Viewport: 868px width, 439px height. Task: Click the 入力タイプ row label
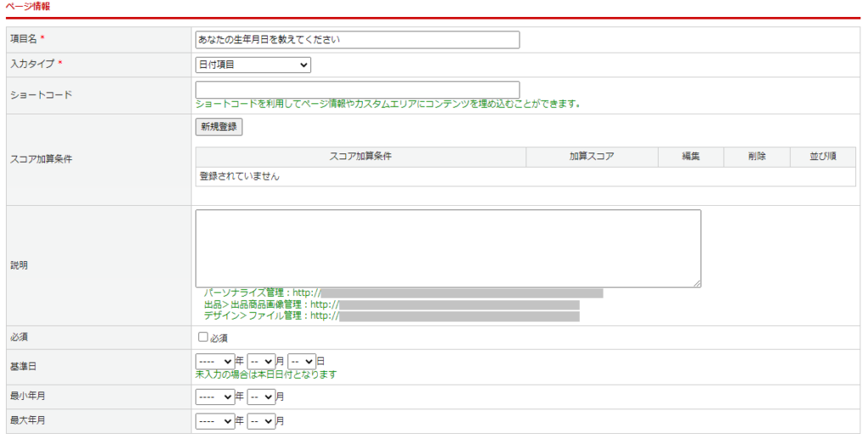click(x=33, y=64)
